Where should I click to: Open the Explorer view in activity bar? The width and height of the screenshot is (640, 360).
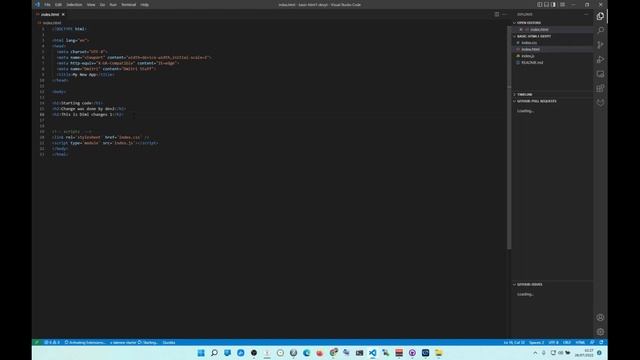pos(600,16)
